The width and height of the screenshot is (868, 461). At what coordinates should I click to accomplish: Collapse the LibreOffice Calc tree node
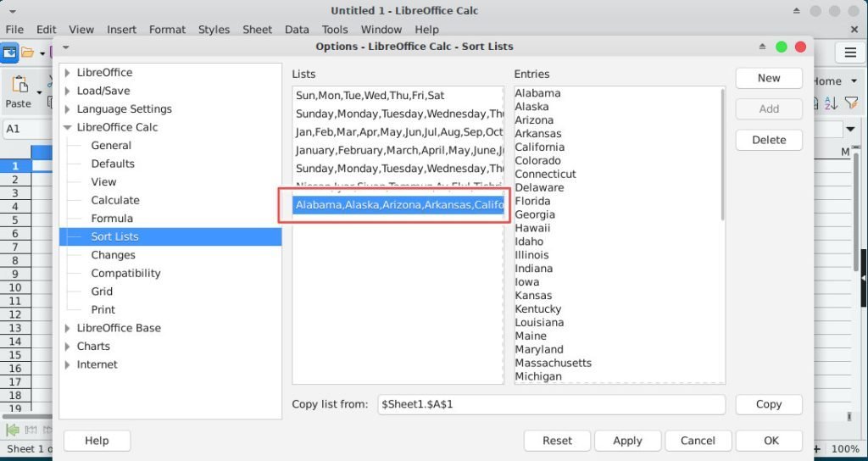point(67,127)
